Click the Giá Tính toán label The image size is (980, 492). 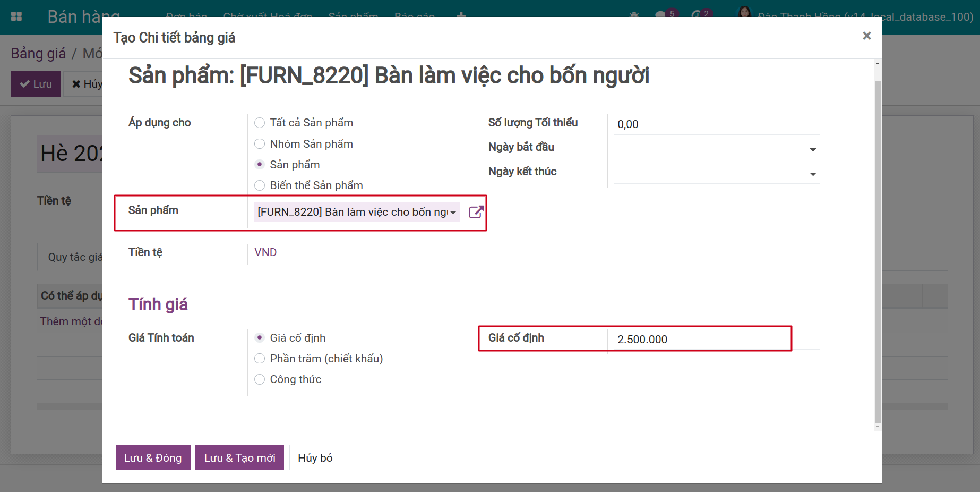point(161,338)
